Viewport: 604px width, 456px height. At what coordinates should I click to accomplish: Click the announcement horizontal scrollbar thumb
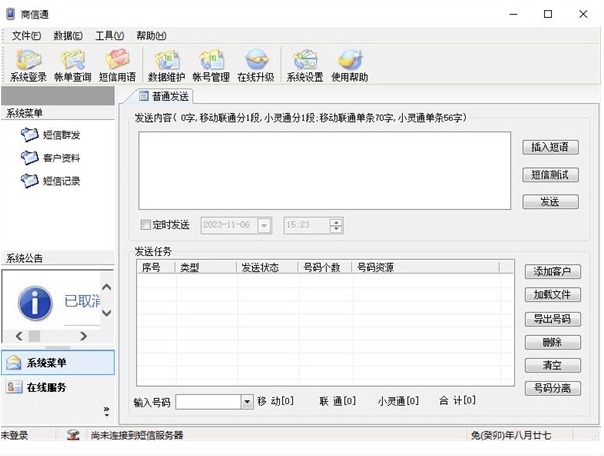tap(35, 336)
